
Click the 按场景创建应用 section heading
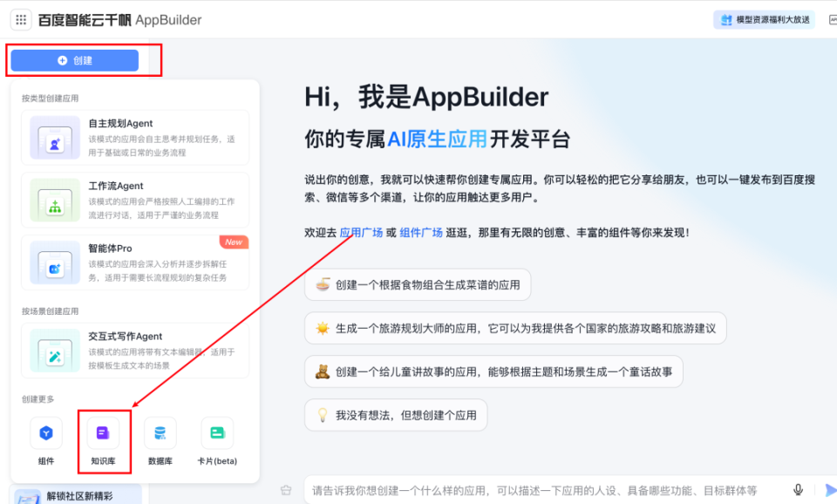51,311
